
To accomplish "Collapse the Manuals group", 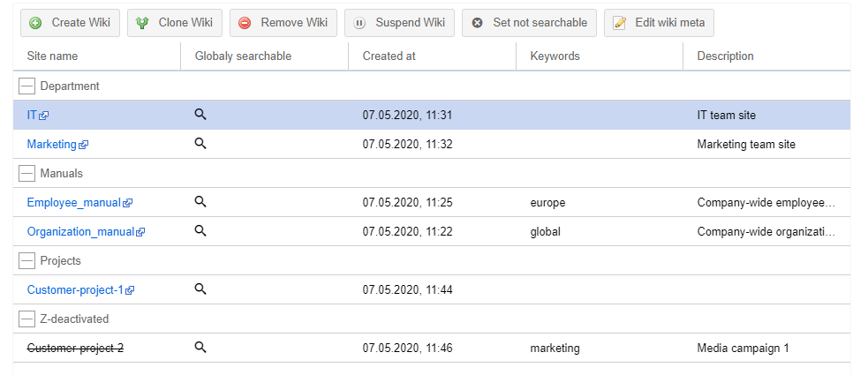I will 27,174.
